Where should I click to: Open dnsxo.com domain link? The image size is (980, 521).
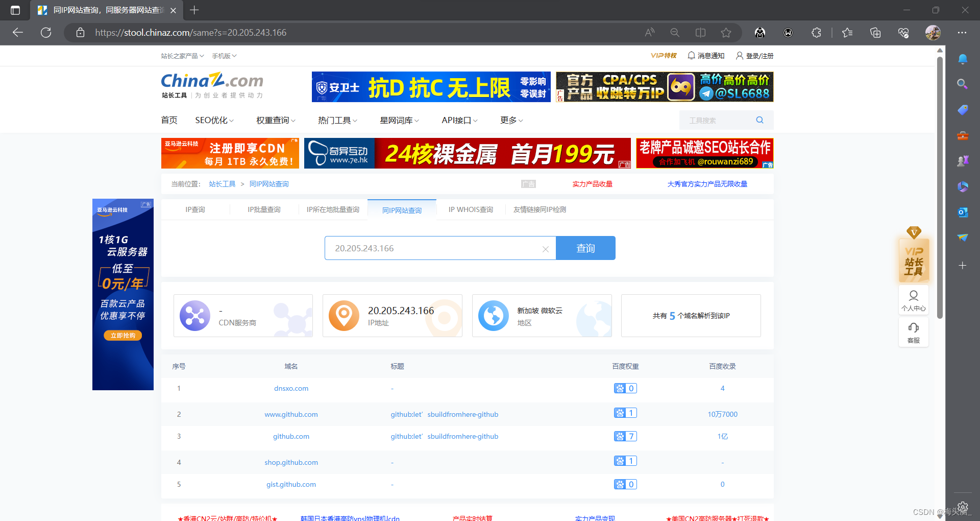tap(291, 388)
